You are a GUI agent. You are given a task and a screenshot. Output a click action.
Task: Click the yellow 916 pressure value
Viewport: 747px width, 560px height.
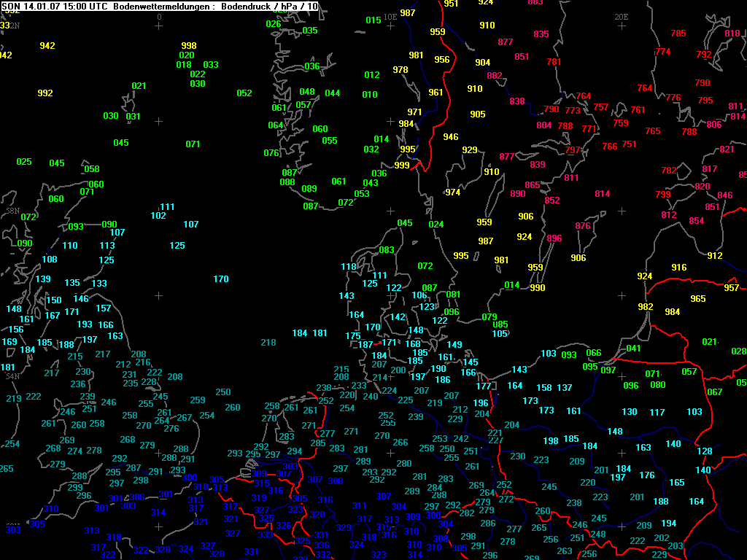(x=679, y=268)
